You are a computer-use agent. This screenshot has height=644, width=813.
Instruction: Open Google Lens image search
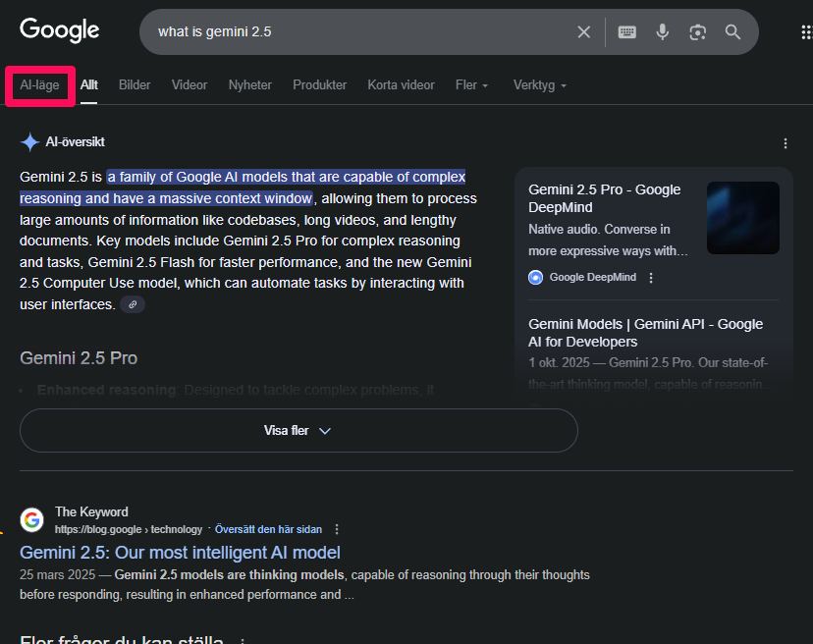[697, 32]
